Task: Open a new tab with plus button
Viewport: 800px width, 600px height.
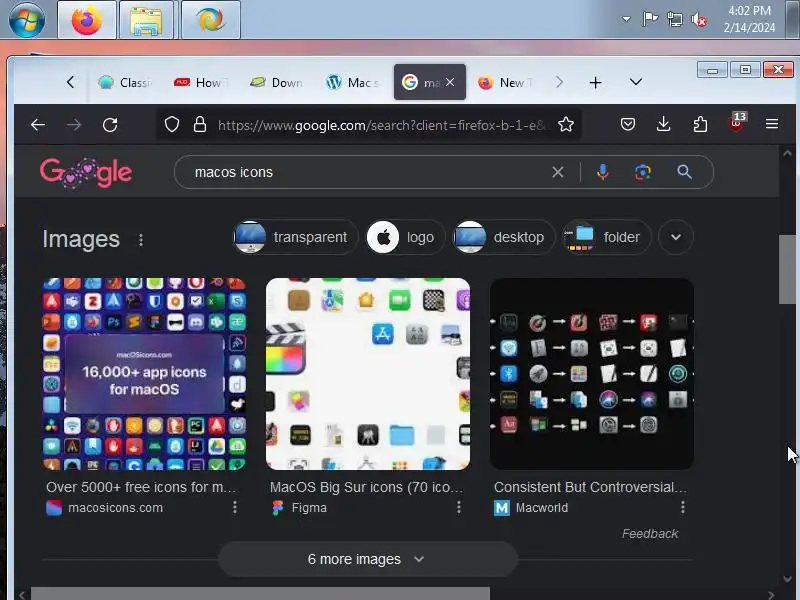Action: 595,82
